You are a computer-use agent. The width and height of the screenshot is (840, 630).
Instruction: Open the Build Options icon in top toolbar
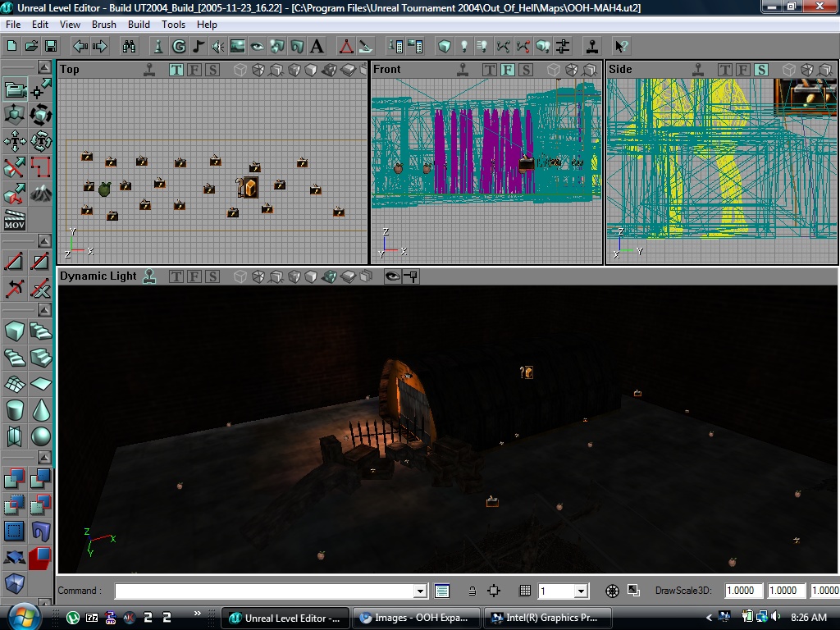[x=563, y=47]
